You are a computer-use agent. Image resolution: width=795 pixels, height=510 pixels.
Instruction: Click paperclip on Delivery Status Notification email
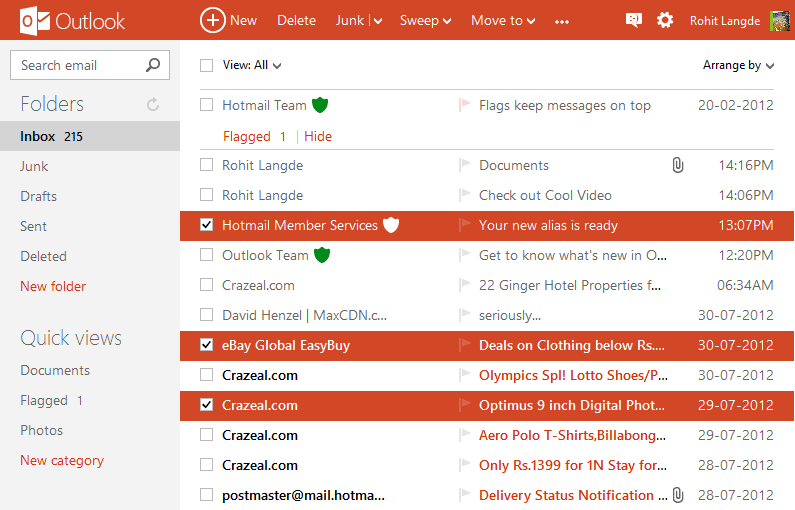678,495
